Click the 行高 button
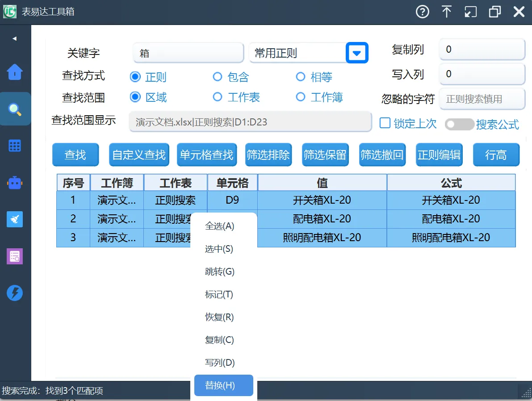Viewport: 532px width, 401px height. point(496,155)
